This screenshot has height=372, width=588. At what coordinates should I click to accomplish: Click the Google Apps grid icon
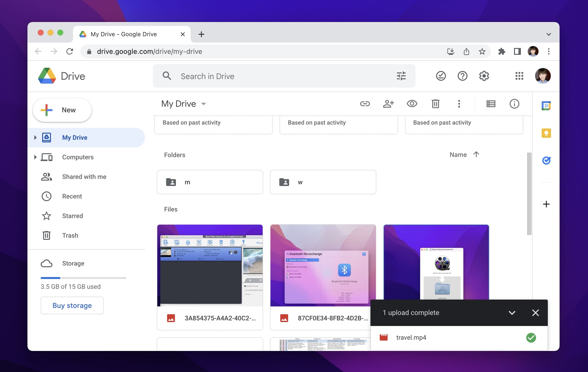519,76
